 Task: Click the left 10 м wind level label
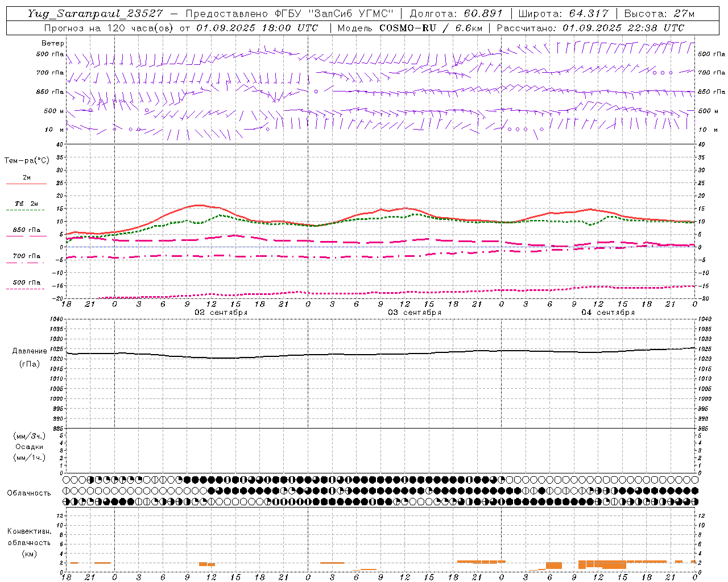click(54, 130)
